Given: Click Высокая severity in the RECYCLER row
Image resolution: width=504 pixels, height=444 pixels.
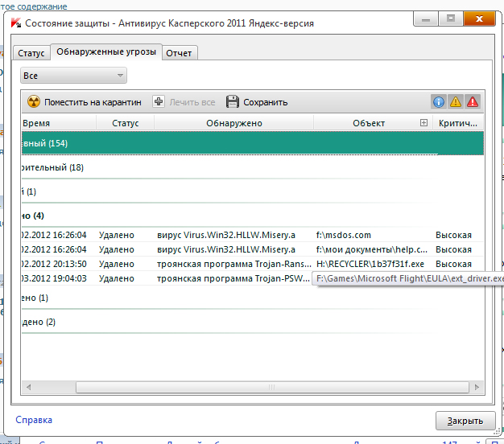Looking at the screenshot, I should tap(453, 264).
